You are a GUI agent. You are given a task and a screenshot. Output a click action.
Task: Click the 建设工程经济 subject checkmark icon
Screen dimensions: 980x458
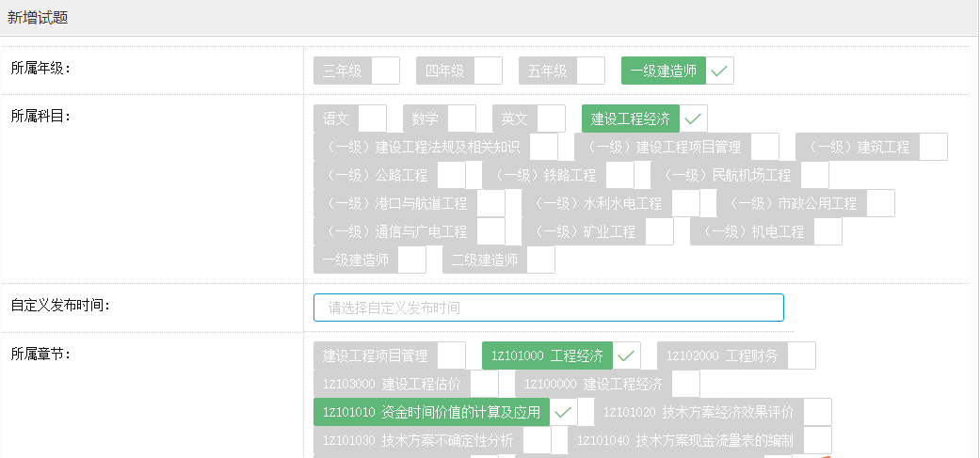tap(693, 118)
